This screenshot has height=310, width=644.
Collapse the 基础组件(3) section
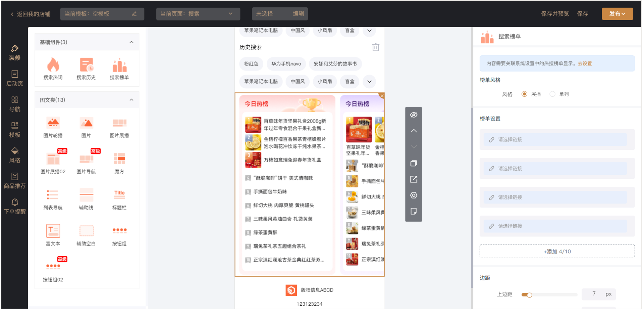[131, 42]
